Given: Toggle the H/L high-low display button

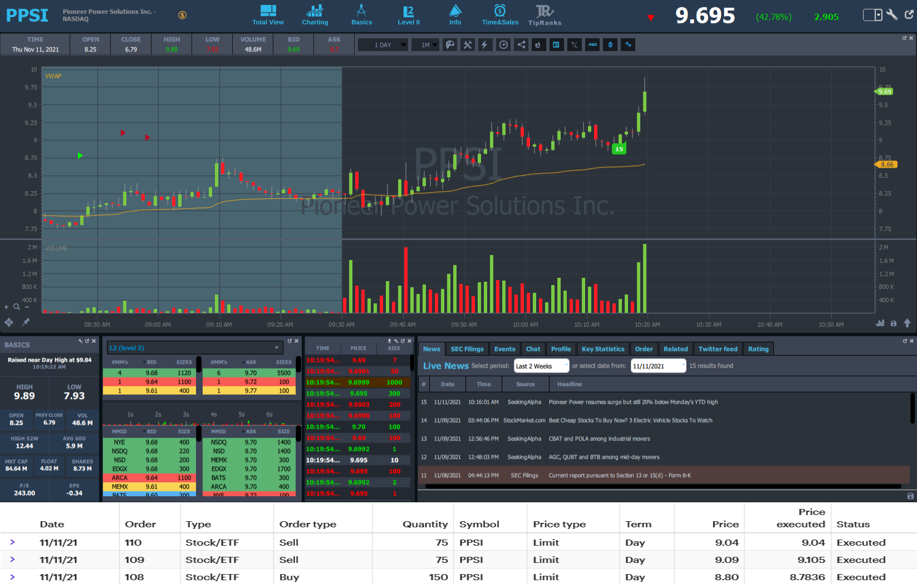Looking at the screenshot, I should click(574, 45).
